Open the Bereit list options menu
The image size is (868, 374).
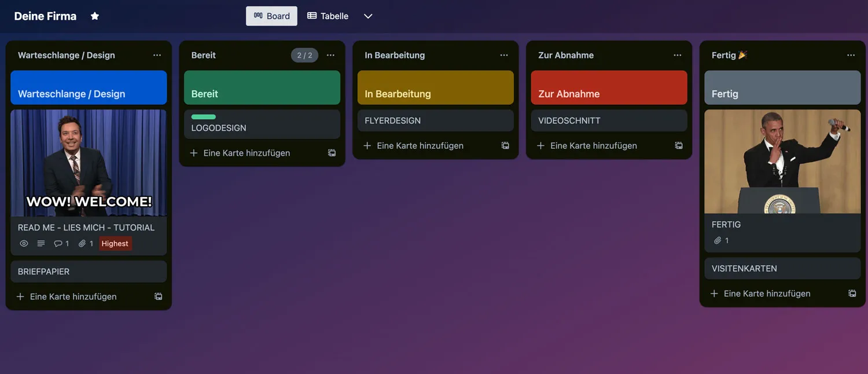pos(330,55)
